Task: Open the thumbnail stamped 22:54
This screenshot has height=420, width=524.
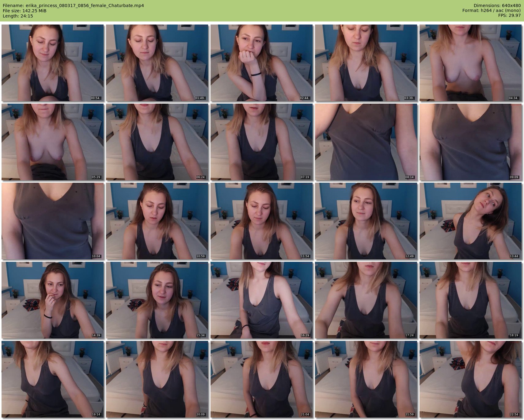Action: (x=471, y=379)
